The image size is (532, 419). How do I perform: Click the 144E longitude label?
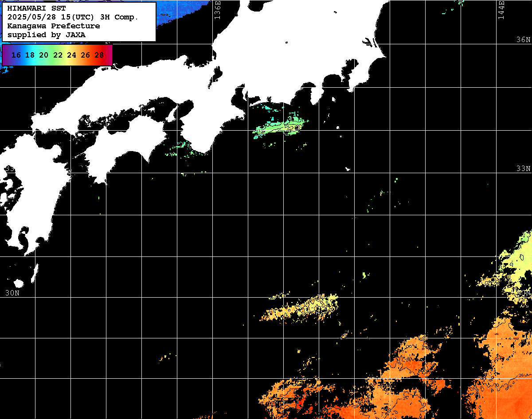coord(501,10)
